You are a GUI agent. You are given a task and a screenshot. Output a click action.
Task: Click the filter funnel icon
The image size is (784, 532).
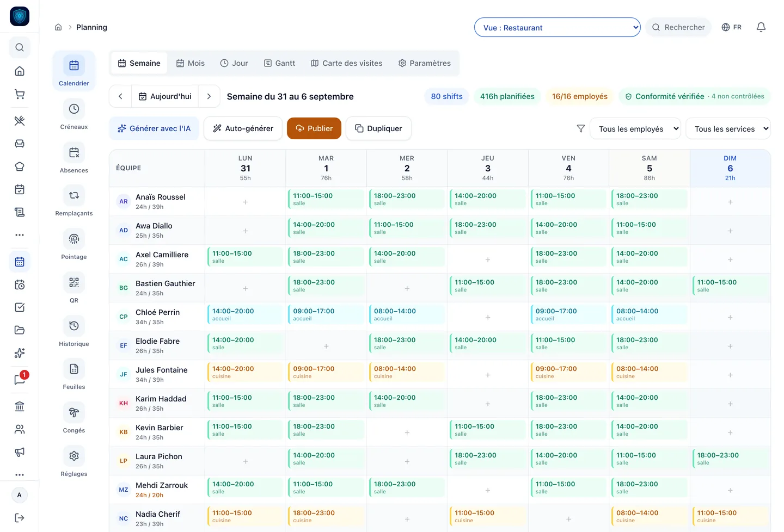pyautogui.click(x=581, y=128)
